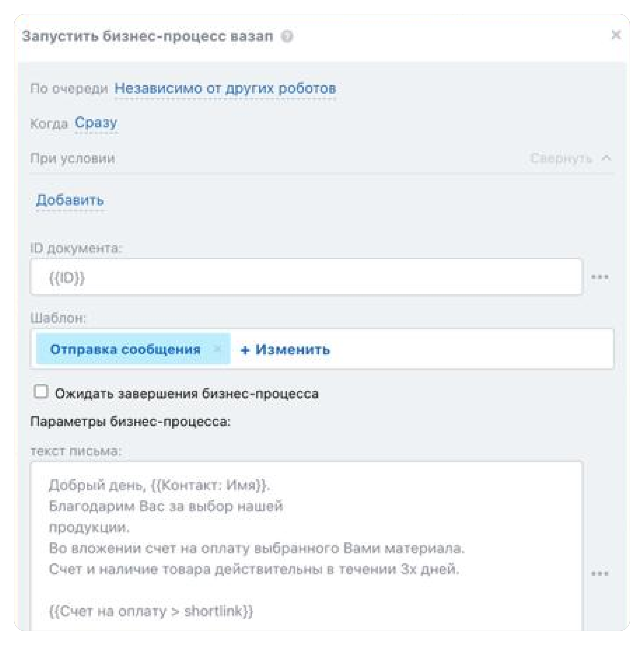Click the По очереди setting label

coord(69,88)
